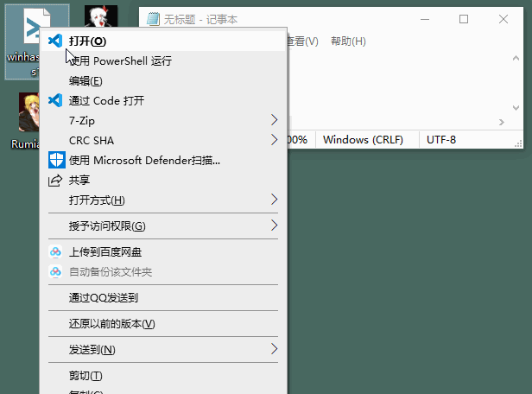532x394 pixels.
Task: Choose 共享 in context menu
Action: pyautogui.click(x=163, y=181)
